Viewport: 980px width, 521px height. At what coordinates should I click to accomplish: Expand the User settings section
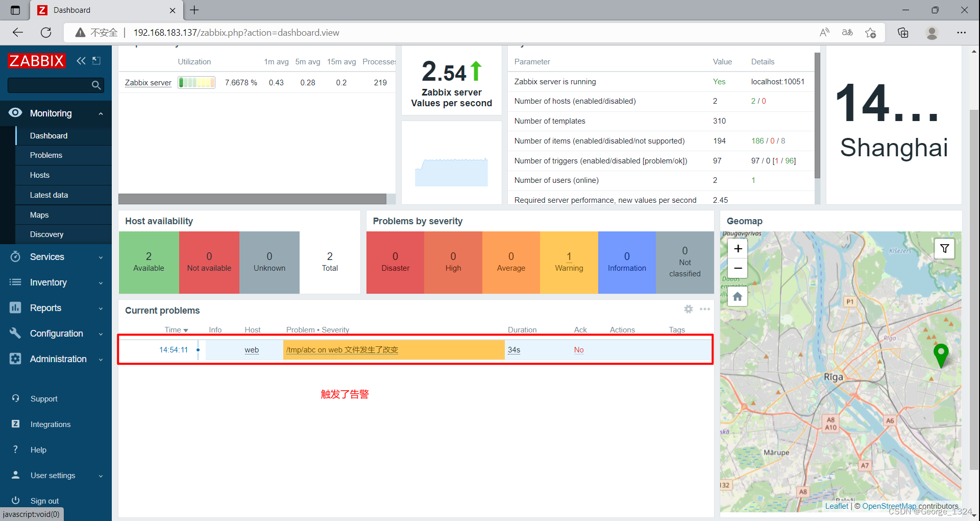pos(101,476)
